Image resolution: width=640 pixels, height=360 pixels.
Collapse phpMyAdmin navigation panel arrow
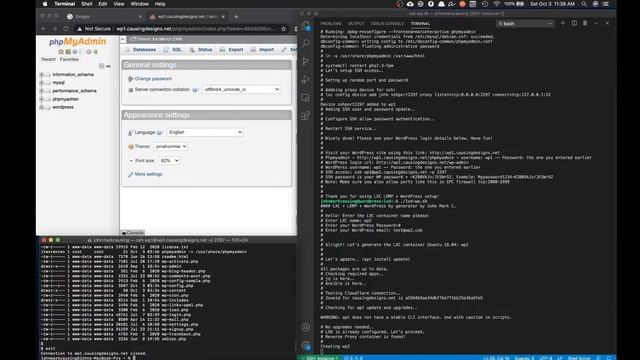123,39
